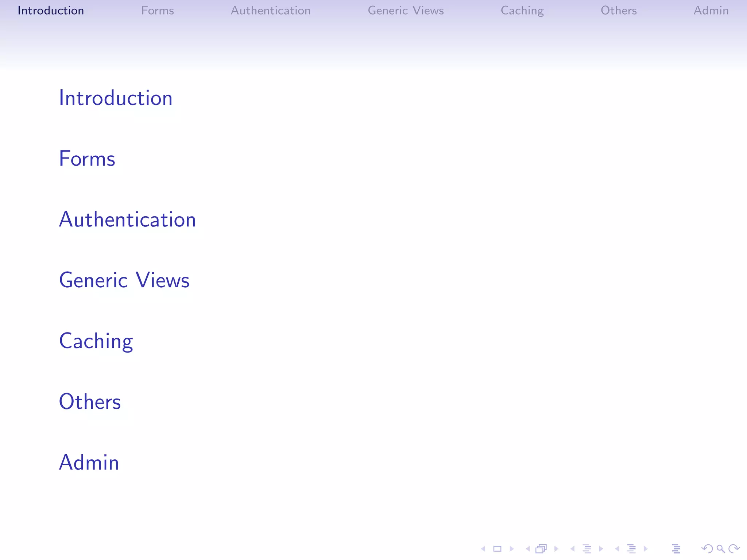Select Forms in top navigation bar
Screen dimensions: 747x560
[x=158, y=11]
